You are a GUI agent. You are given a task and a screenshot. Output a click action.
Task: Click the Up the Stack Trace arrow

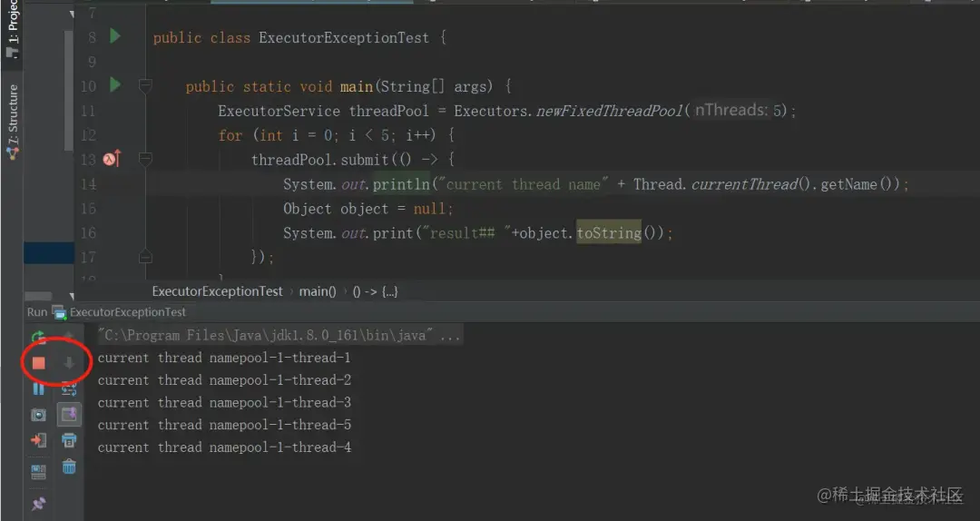[69, 339]
